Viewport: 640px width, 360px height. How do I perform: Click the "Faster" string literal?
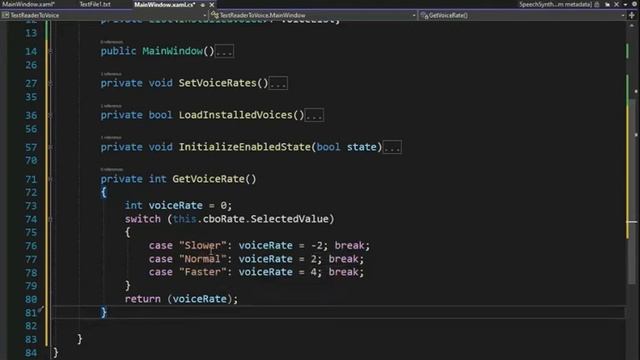click(x=202, y=272)
